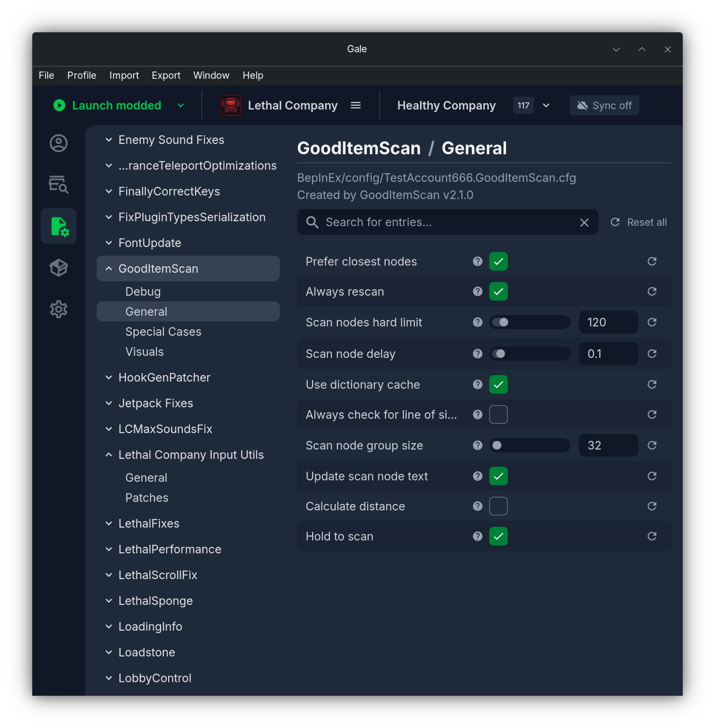Reset the Scan node delay entry

652,354
